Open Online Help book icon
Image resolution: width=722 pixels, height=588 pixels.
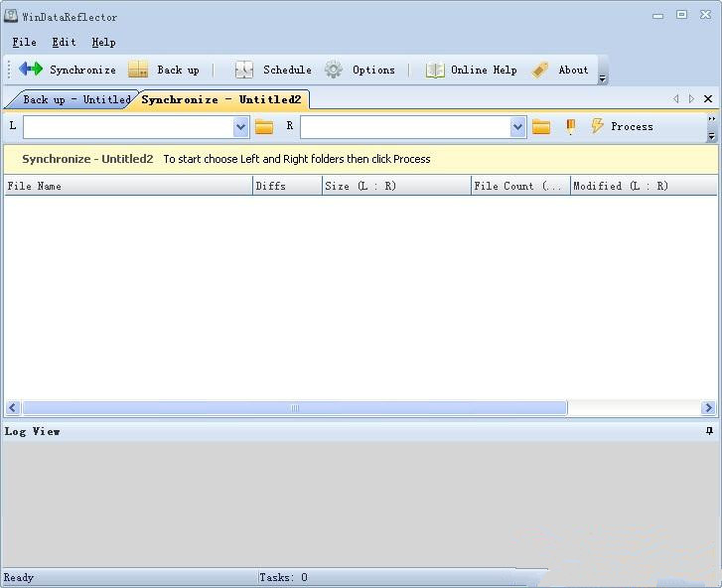[435, 70]
